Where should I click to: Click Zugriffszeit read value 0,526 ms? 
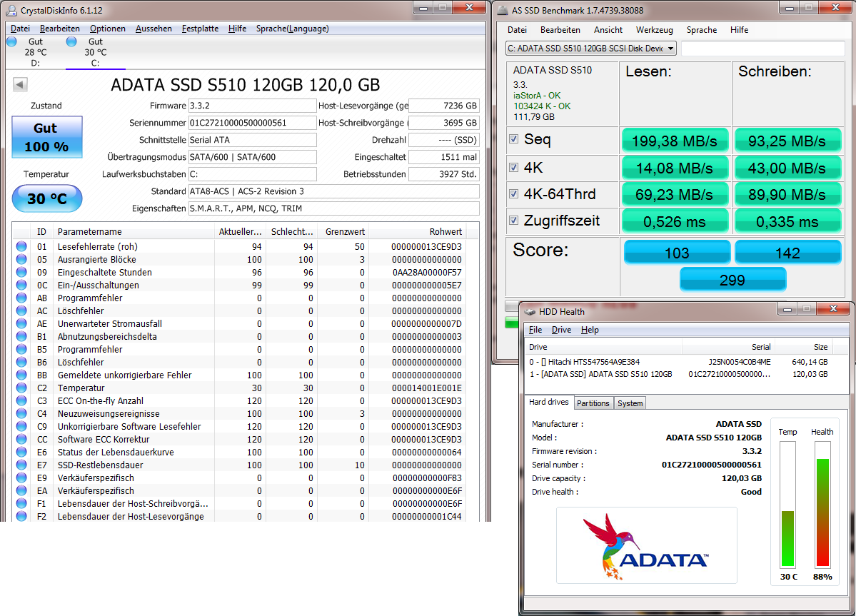pyautogui.click(x=674, y=221)
